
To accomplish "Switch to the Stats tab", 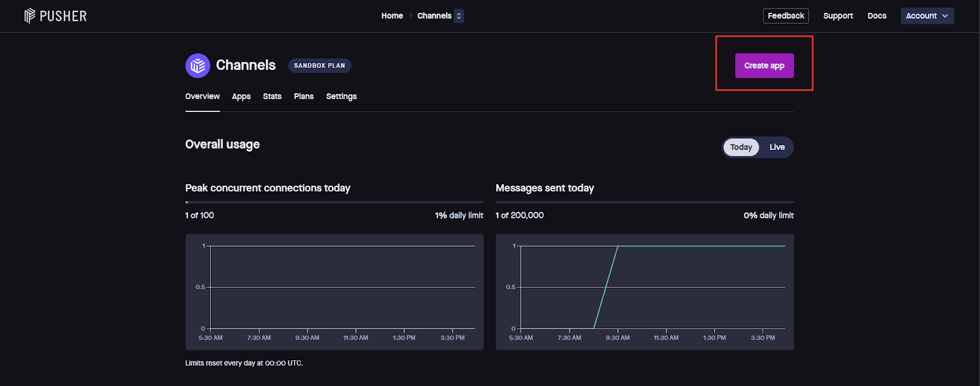I will pos(272,97).
